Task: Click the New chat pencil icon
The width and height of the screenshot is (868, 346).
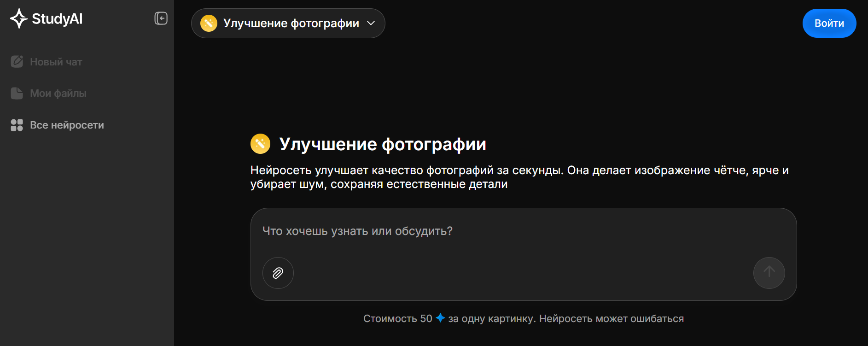Action: pyautogui.click(x=17, y=62)
